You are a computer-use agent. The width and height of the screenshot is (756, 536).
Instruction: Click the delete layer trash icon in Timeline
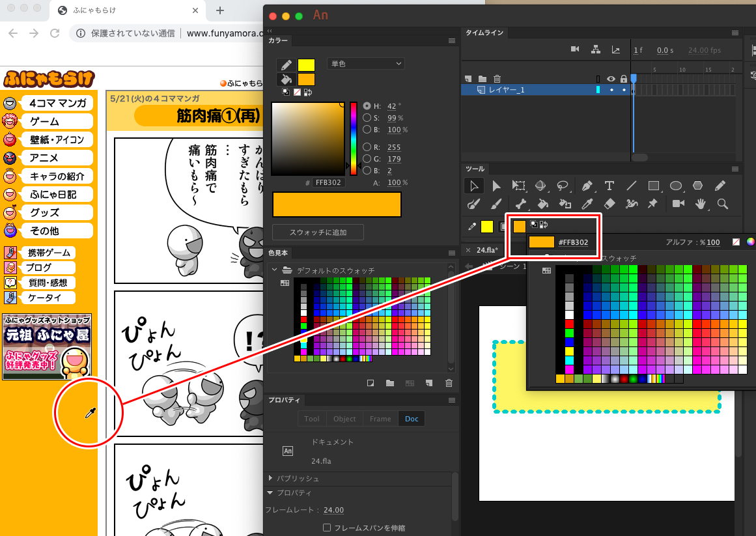click(497, 79)
